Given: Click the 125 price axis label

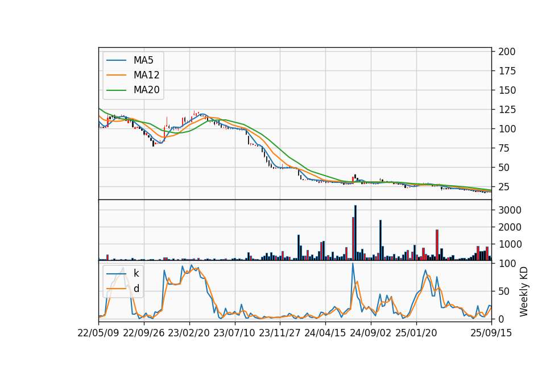Looking at the screenshot, I should (507, 110).
